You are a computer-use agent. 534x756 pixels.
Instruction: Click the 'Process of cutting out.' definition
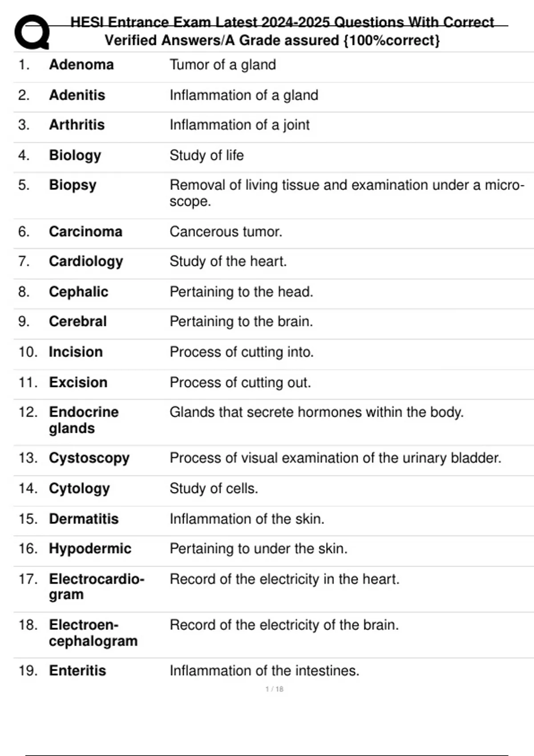coord(240,382)
